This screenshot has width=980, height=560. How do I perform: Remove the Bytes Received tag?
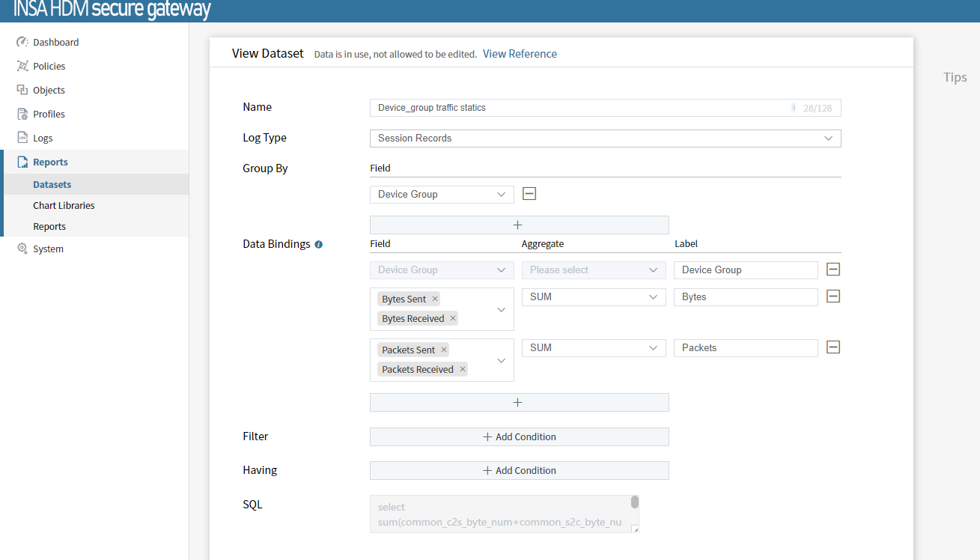pos(453,319)
